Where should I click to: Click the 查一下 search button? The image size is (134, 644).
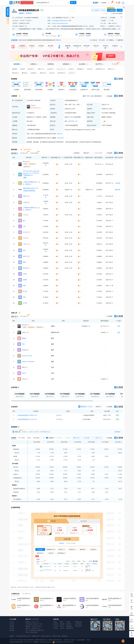coord(73,2)
